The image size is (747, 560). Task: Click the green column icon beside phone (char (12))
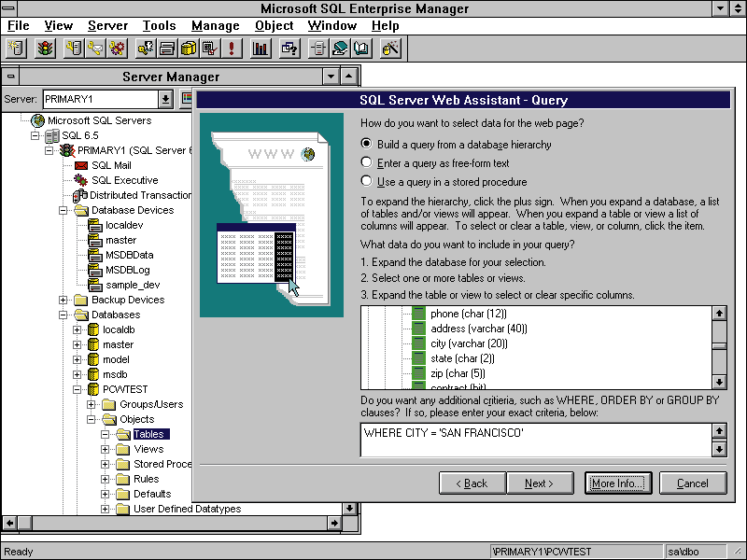click(418, 314)
